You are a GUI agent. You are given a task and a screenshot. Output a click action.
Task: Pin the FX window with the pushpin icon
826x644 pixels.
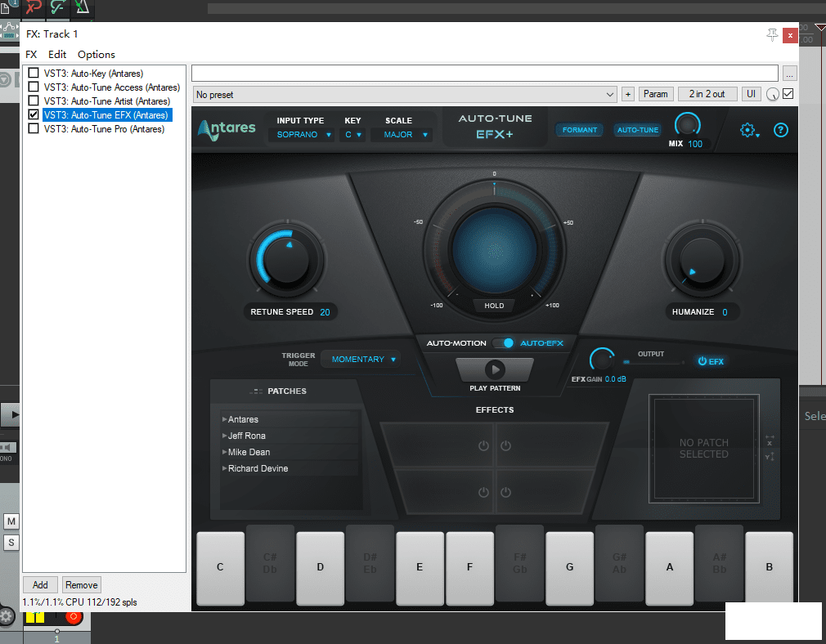coord(772,35)
